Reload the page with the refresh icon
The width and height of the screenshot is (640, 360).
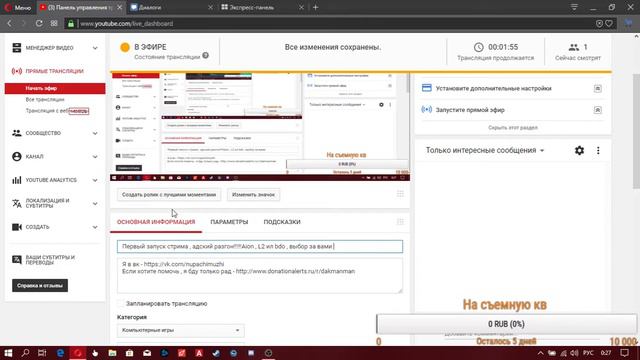click(x=39, y=23)
